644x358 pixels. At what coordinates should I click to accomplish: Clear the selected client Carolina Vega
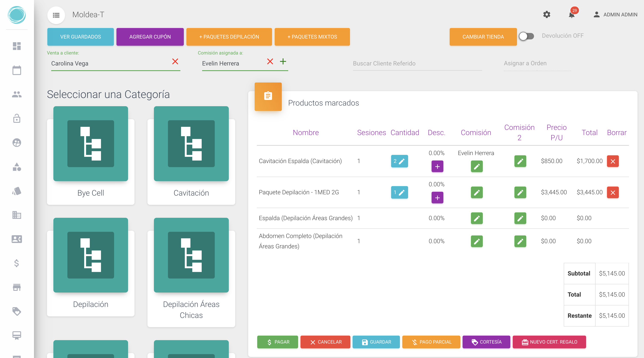(x=175, y=62)
